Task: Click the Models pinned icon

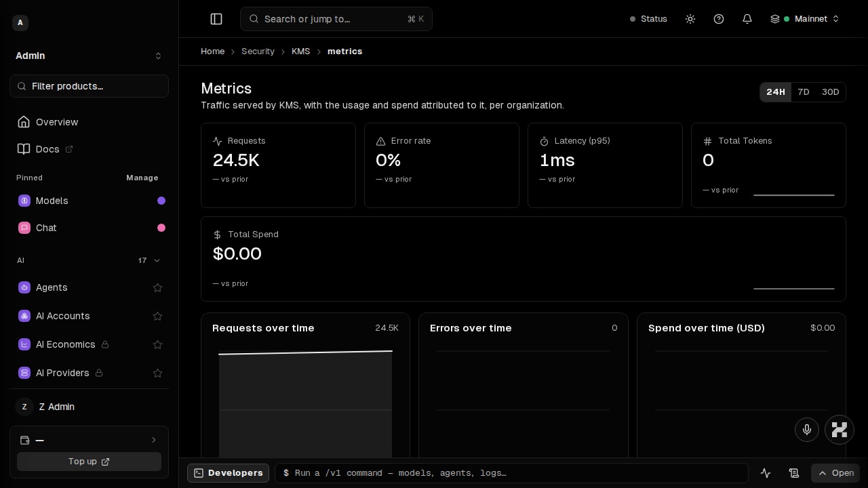Action: click(x=24, y=201)
